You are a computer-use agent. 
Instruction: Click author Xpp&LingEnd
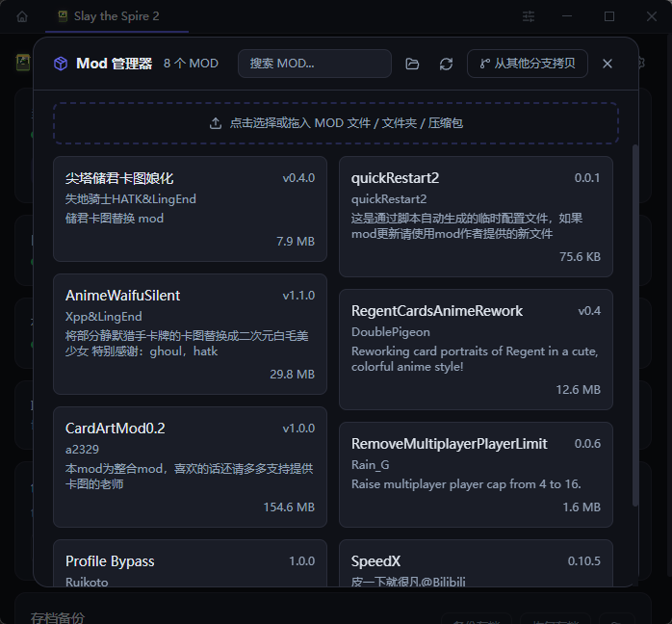click(x=103, y=317)
